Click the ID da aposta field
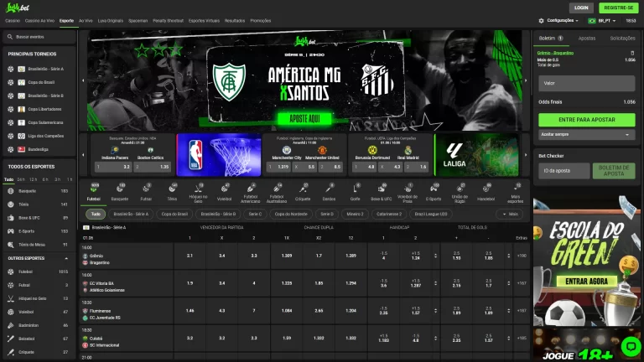 563,171
